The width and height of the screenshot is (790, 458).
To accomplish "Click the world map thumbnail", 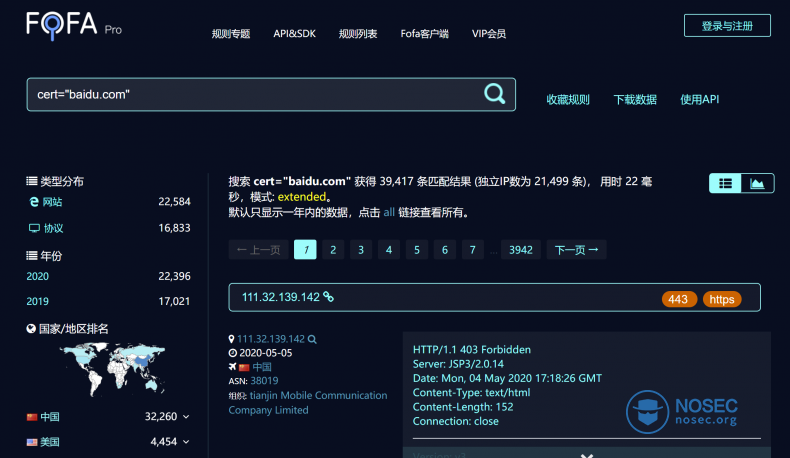I will 112,369.
